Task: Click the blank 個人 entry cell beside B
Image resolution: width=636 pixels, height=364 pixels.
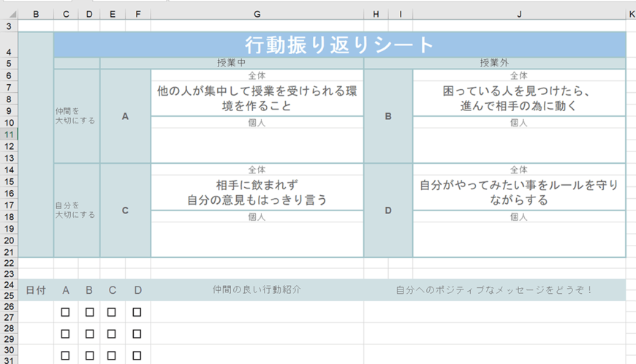Action: [x=519, y=145]
